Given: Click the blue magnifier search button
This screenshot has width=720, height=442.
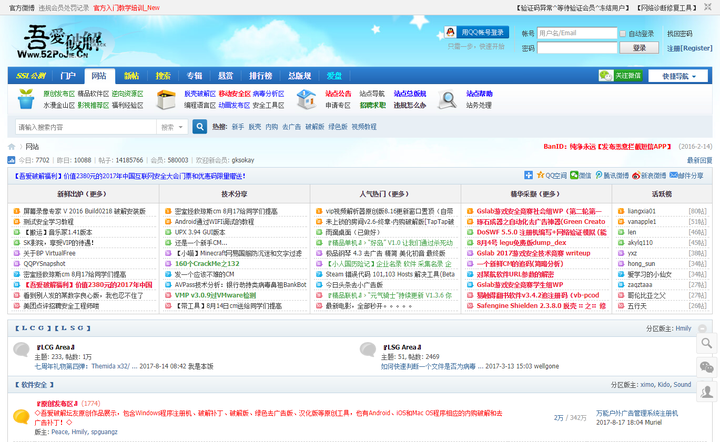Looking at the screenshot, I should pyautogui.click(x=199, y=127).
